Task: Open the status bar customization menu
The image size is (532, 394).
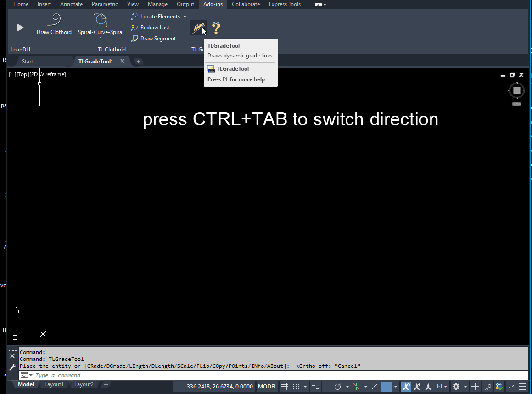Action: pyautogui.click(x=522, y=387)
